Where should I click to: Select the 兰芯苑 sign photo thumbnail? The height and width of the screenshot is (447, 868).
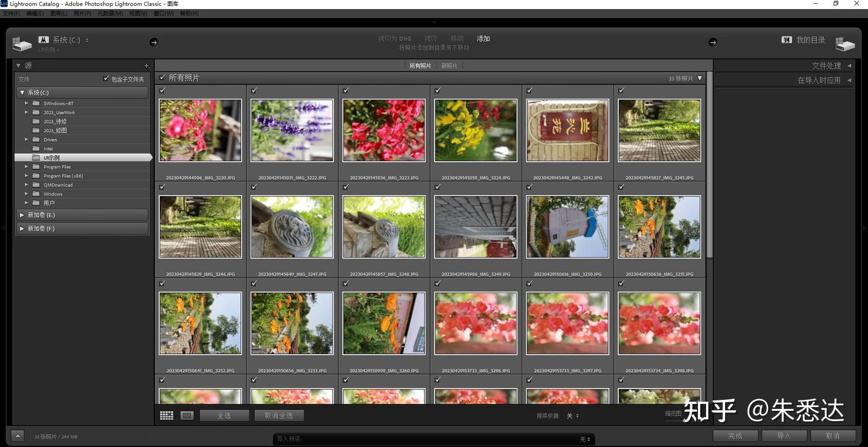[x=567, y=130]
